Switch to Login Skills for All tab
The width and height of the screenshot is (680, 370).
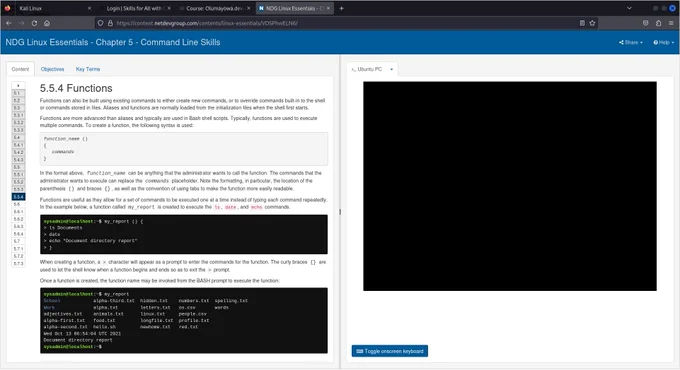(134, 8)
